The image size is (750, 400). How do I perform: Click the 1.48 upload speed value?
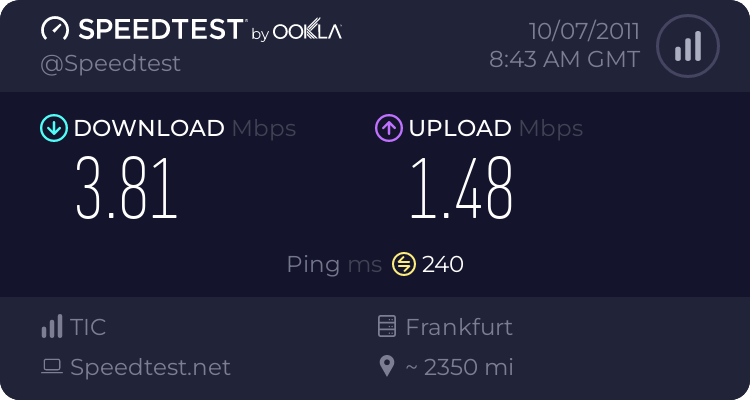(x=461, y=190)
